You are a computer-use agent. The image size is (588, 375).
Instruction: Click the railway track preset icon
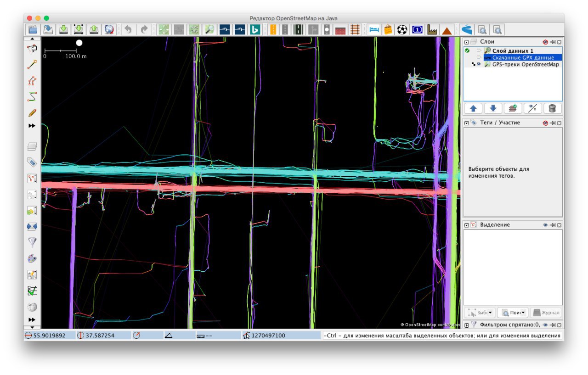(x=355, y=30)
